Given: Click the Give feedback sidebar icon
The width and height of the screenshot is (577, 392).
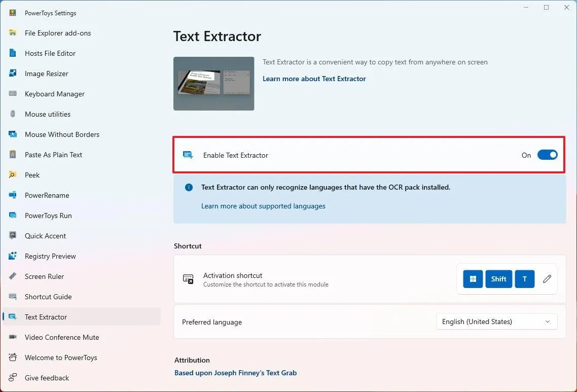Looking at the screenshot, I should 13,377.
